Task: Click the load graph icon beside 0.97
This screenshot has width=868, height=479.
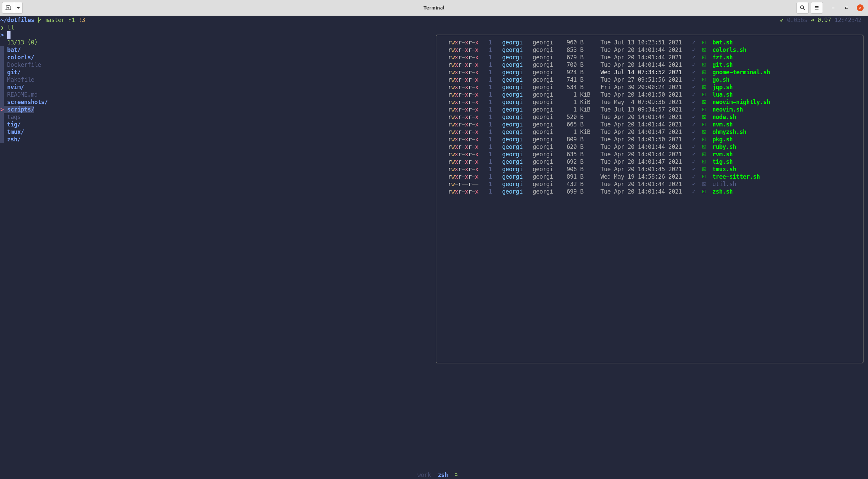Action: (812, 20)
